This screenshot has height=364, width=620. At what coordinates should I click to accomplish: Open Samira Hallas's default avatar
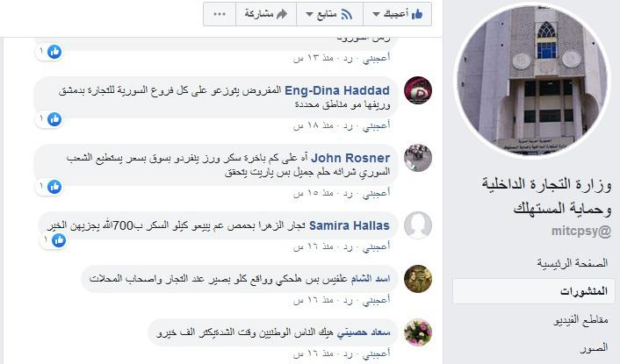click(x=417, y=225)
